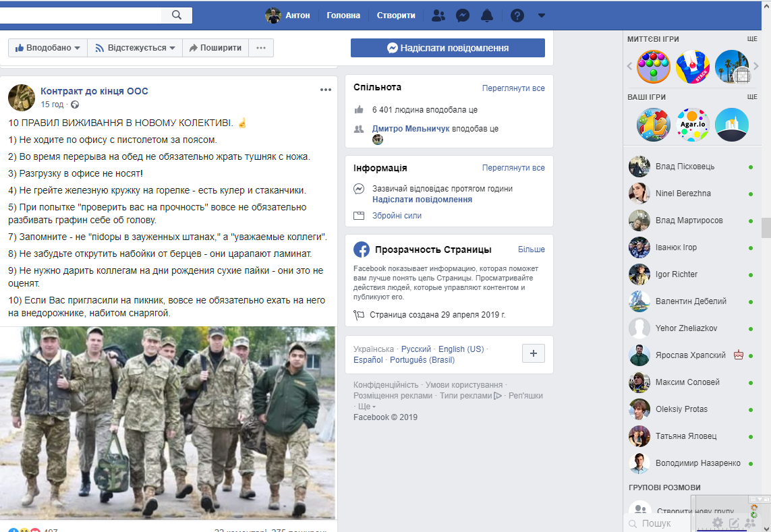This screenshot has width=771, height=532.
Task: Switch language to Português (Brasil)
Action: pos(422,359)
